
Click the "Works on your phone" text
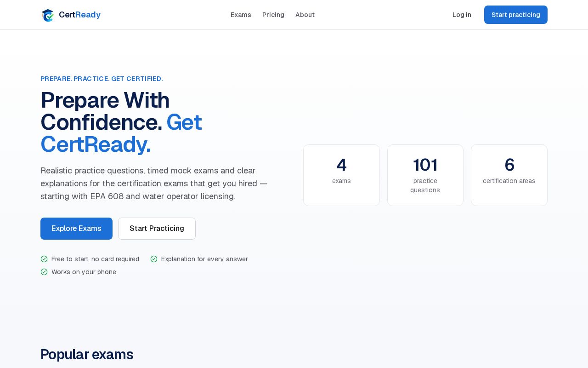pyautogui.click(x=84, y=272)
